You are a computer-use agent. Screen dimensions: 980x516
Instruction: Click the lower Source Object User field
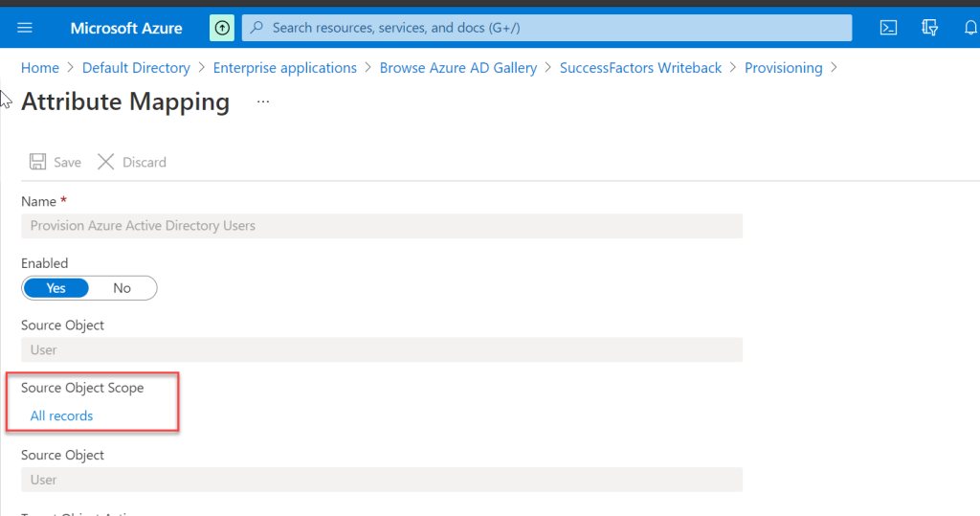point(382,480)
